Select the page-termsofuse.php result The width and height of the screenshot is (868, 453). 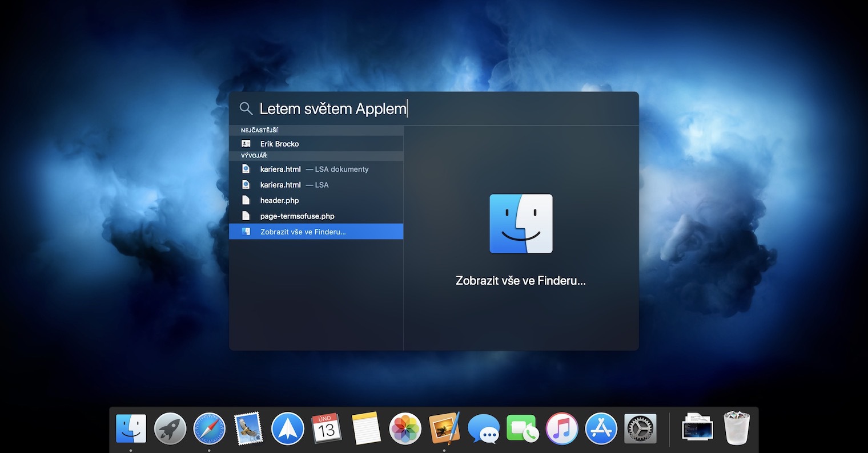pos(316,216)
